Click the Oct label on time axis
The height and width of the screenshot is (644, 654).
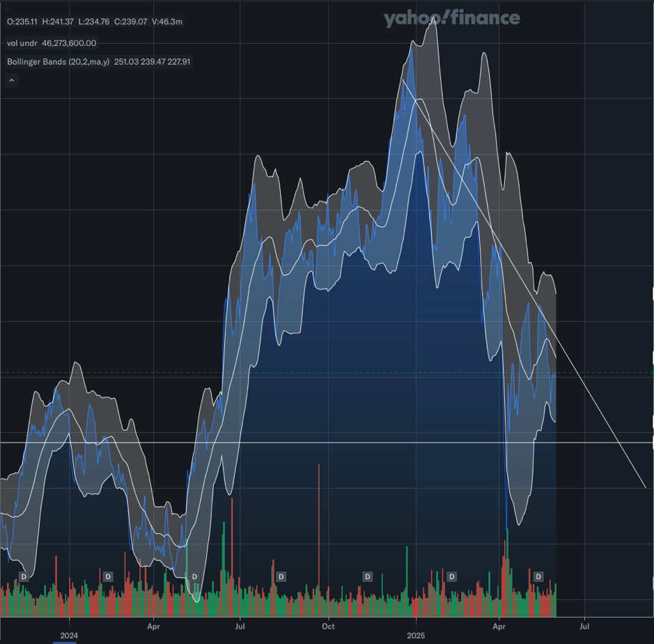pyautogui.click(x=328, y=627)
